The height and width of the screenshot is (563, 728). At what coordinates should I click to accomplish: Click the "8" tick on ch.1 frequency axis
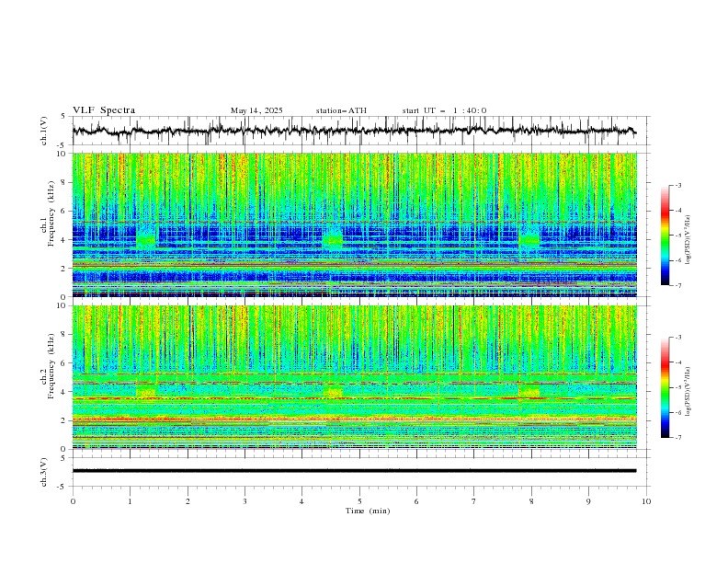tap(64, 182)
